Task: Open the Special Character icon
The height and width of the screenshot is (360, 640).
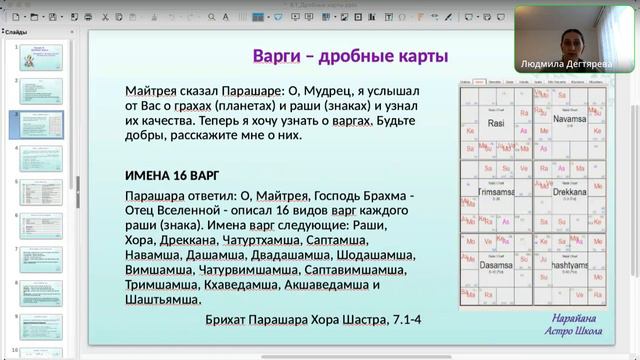Action: (x=402, y=17)
